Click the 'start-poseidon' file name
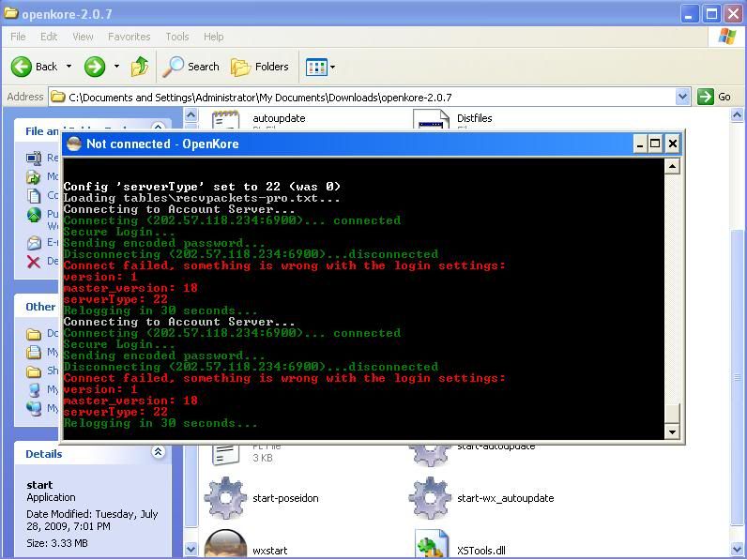This screenshot has height=560, width=747. 285,498
